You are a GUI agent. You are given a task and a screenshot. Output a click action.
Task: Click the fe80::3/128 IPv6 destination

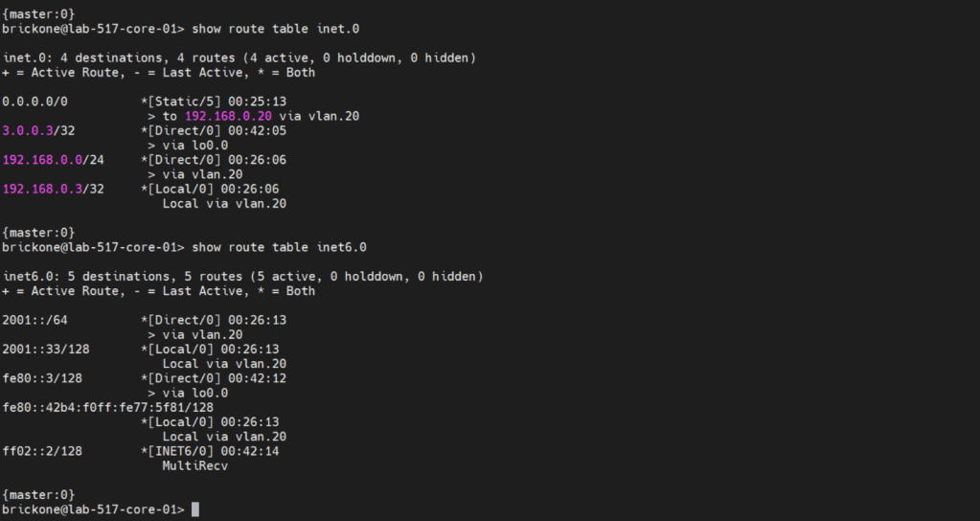42,378
